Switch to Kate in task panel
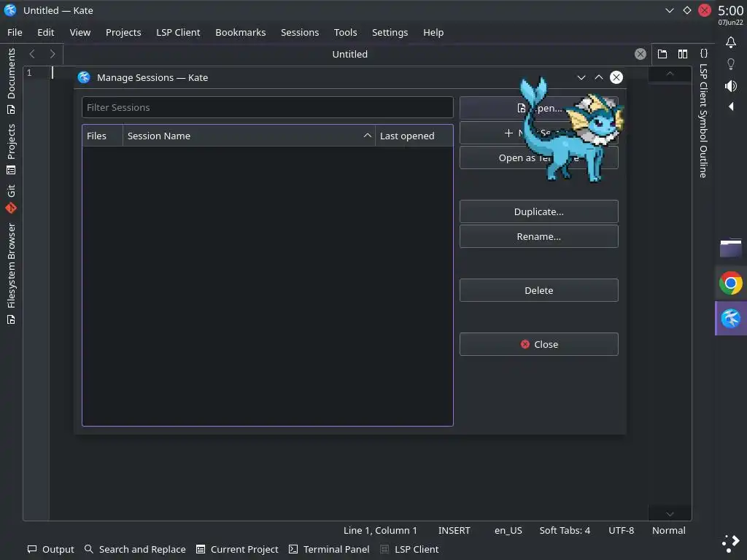 pos(731,318)
